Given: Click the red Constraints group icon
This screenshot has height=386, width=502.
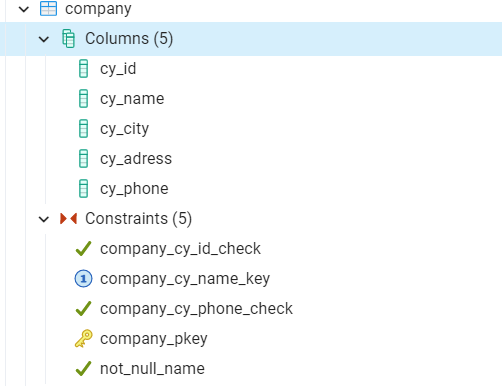Looking at the screenshot, I should [68, 219].
